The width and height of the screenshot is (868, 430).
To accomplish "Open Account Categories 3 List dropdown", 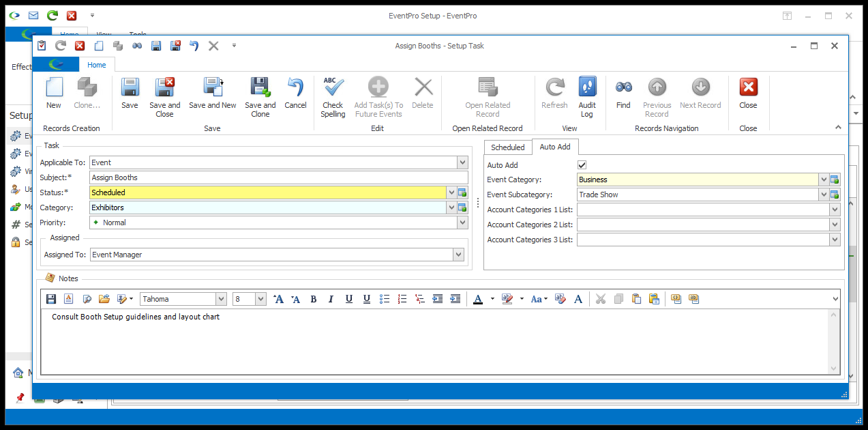I will 835,240.
